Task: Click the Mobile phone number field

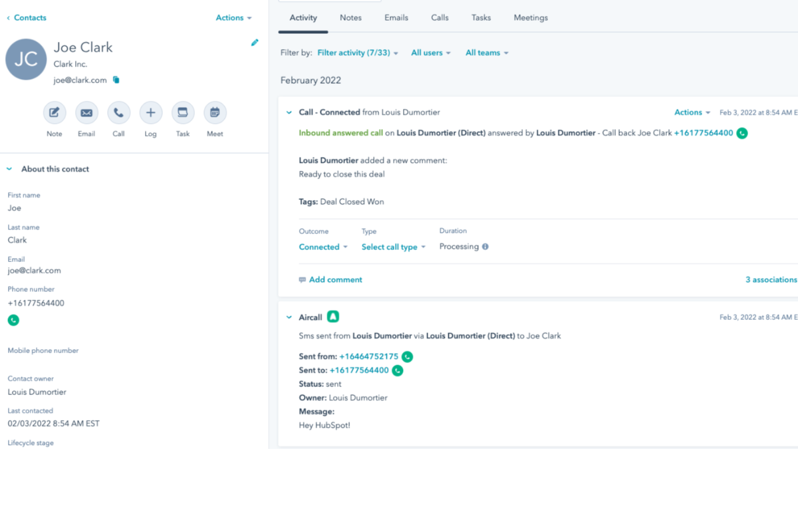Action: (43, 350)
